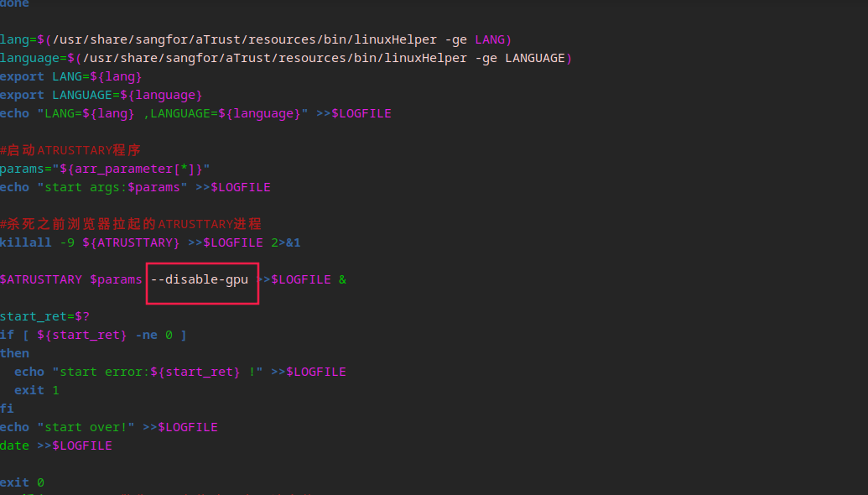Place cursor on the killall command
This screenshot has height=495, width=868.
point(25,242)
